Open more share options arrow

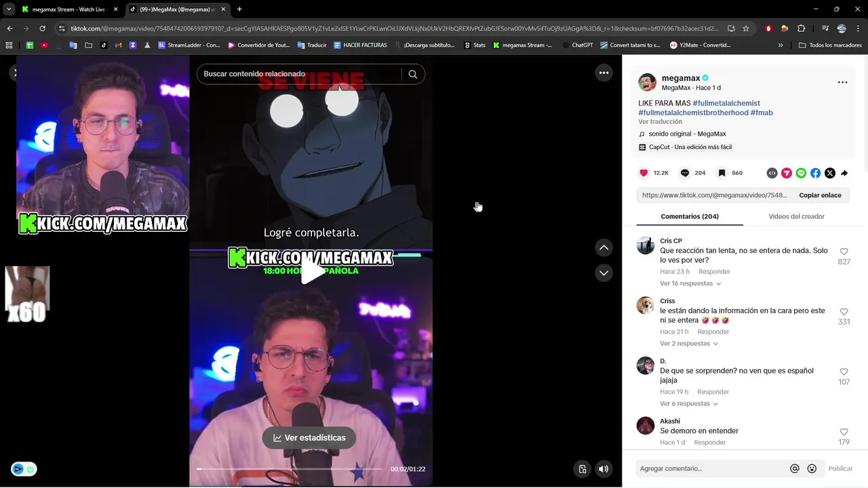tap(844, 174)
